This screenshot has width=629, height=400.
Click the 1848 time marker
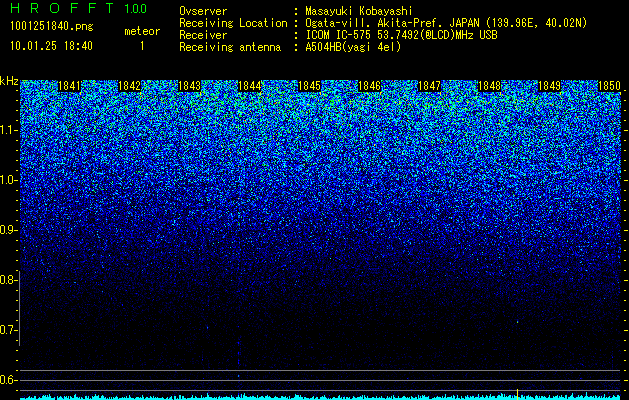pyautogui.click(x=490, y=86)
